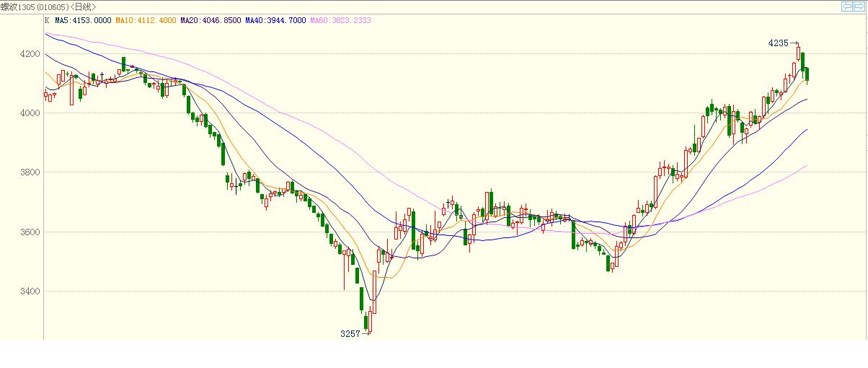Click the MA60:3823.2333 indicator label

(x=340, y=20)
